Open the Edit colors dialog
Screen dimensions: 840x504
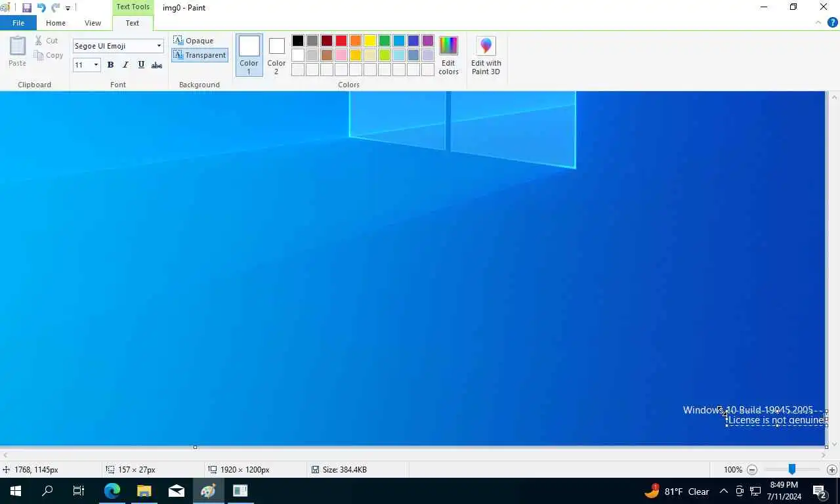448,55
